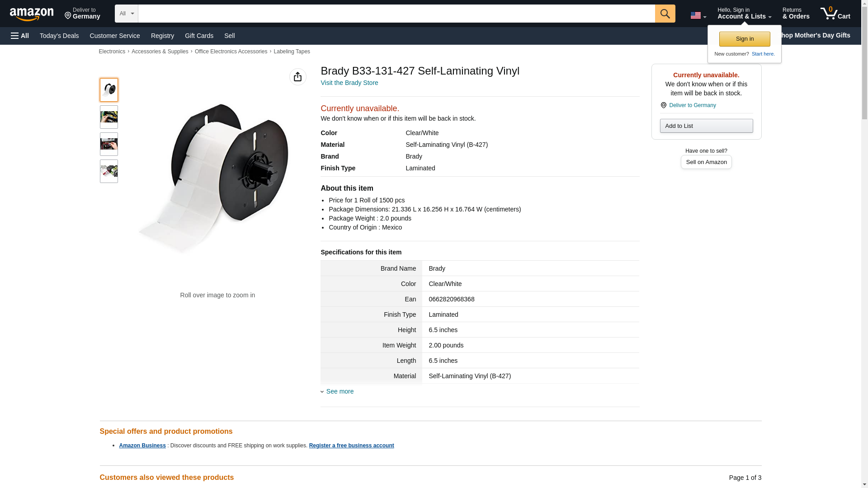Select the first product thumbnail
This screenshot has height=488, width=868.
click(x=108, y=90)
